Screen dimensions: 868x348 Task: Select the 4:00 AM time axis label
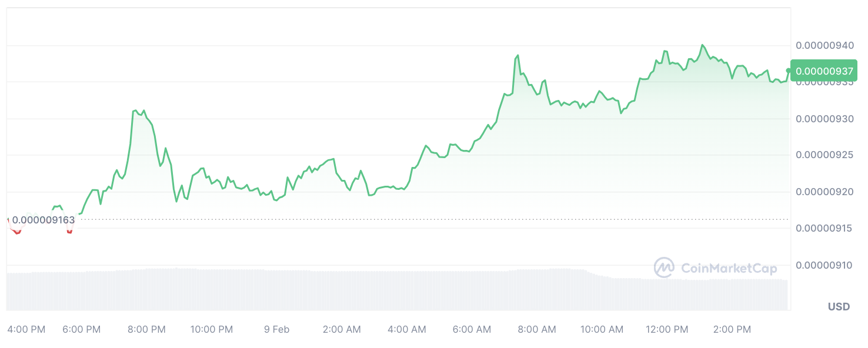pyautogui.click(x=407, y=330)
